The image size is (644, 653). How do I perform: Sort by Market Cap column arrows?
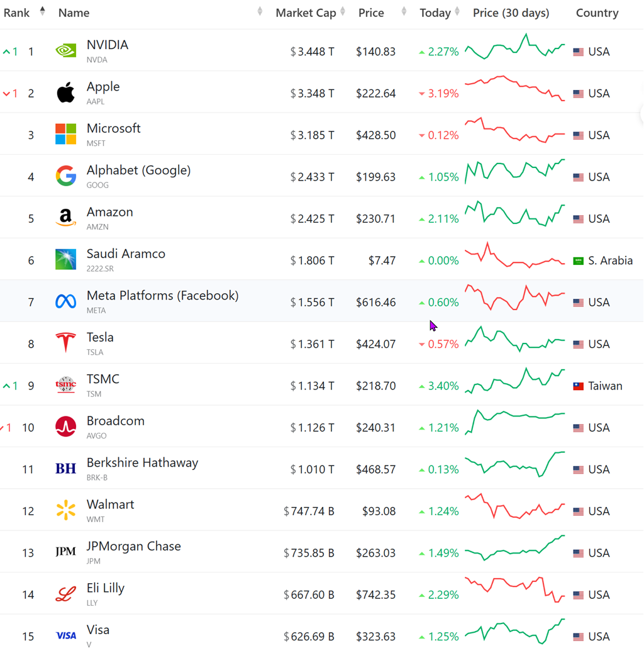(x=343, y=11)
